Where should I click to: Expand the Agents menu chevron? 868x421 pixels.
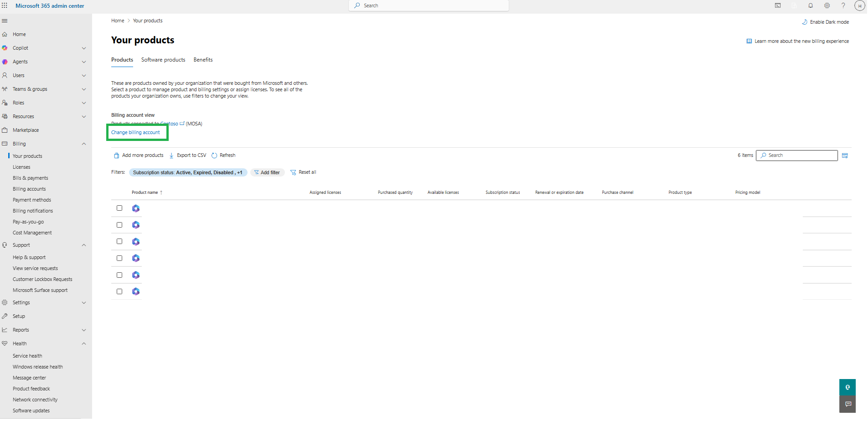pos(84,62)
